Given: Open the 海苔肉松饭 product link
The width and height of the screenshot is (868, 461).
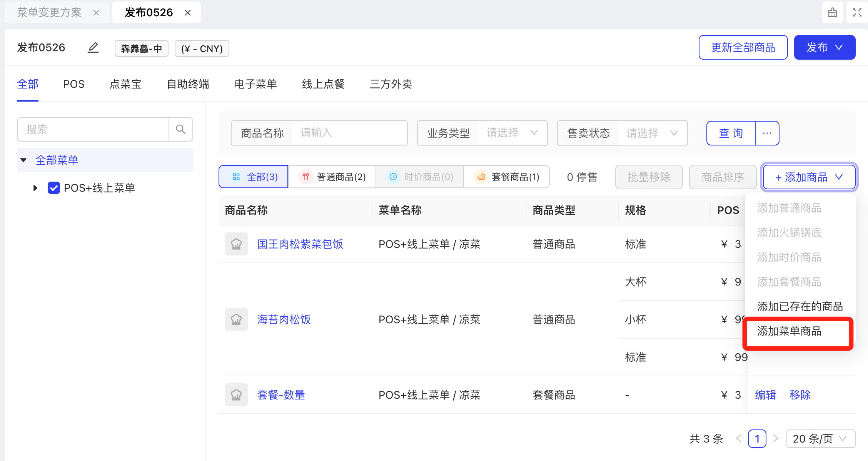Looking at the screenshot, I should point(284,319).
